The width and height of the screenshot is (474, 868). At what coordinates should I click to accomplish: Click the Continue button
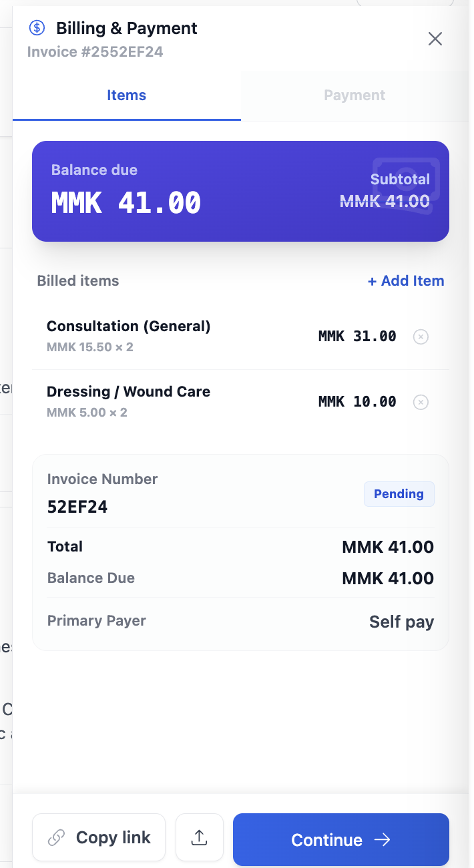340,839
